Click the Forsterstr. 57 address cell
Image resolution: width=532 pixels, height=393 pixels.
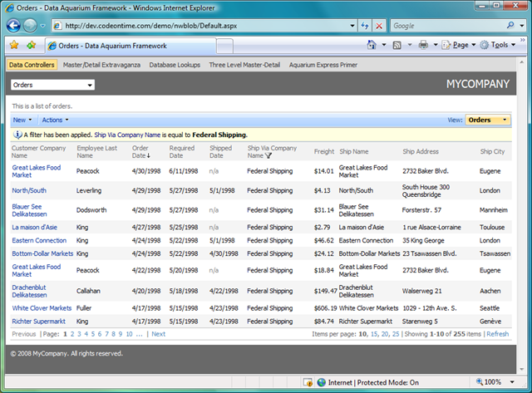pyautogui.click(x=421, y=210)
